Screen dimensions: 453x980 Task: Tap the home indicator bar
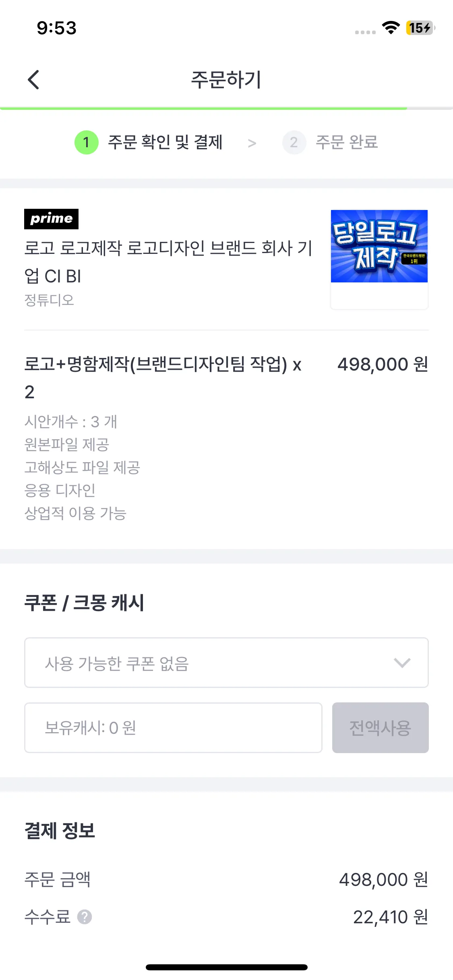click(226, 967)
